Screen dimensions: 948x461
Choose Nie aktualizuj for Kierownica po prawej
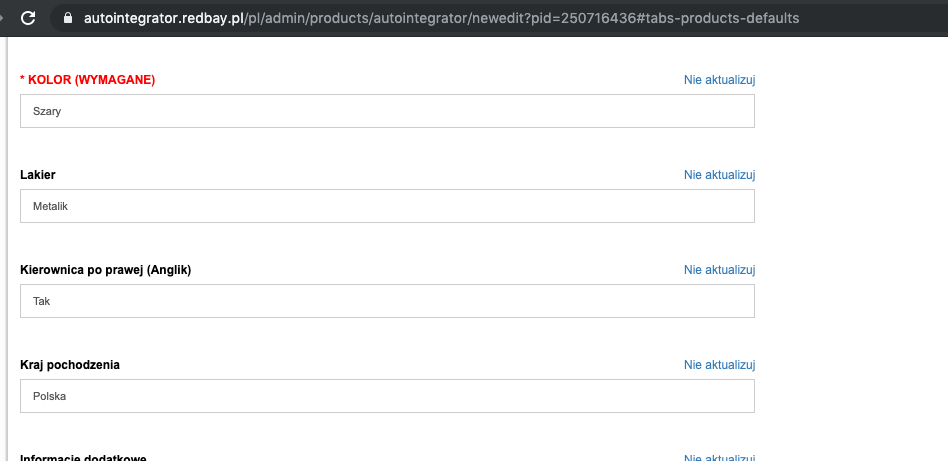(x=719, y=270)
